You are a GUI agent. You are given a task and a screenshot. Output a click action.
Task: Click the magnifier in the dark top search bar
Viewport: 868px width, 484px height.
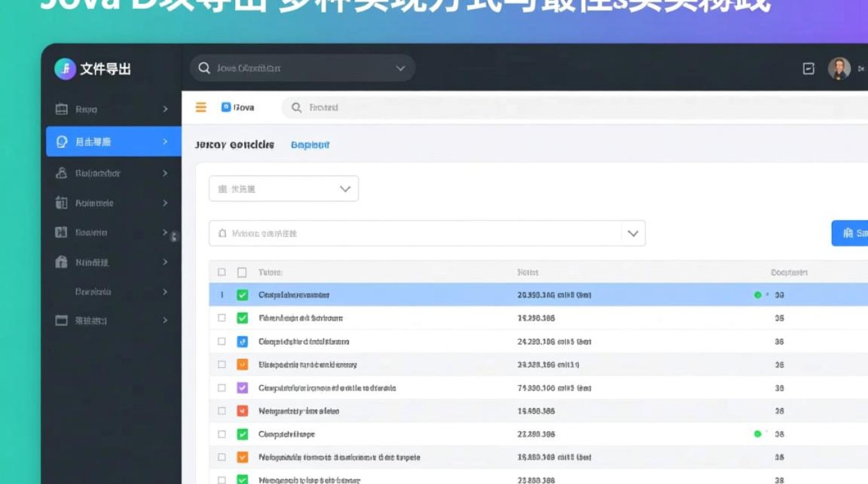tap(203, 67)
